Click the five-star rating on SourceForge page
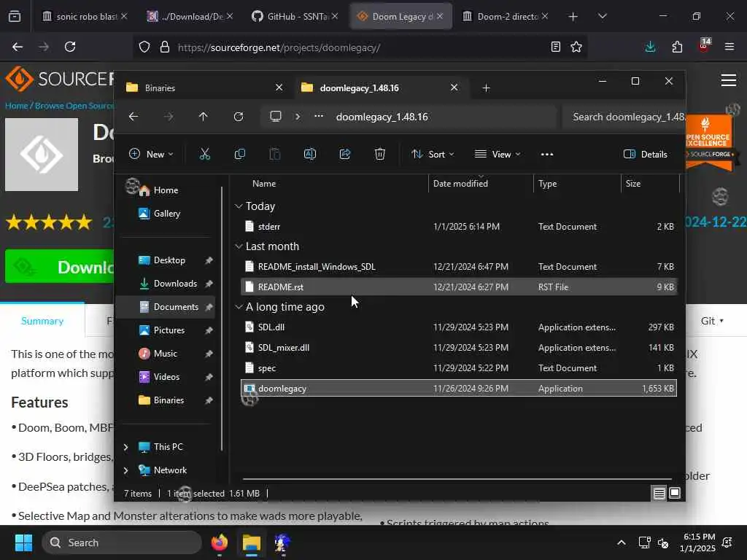The height and width of the screenshot is (560, 747). [49, 222]
